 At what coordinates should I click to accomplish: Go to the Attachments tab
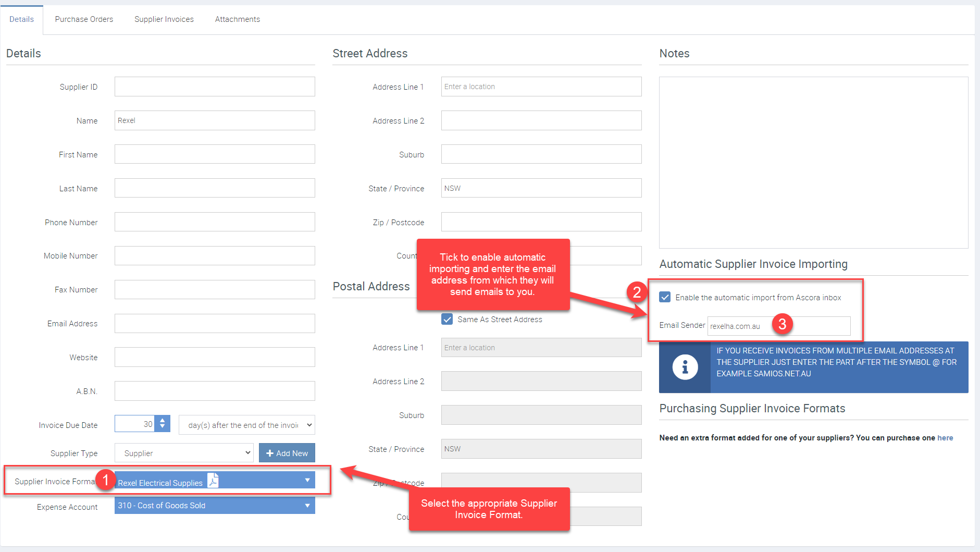click(x=238, y=19)
